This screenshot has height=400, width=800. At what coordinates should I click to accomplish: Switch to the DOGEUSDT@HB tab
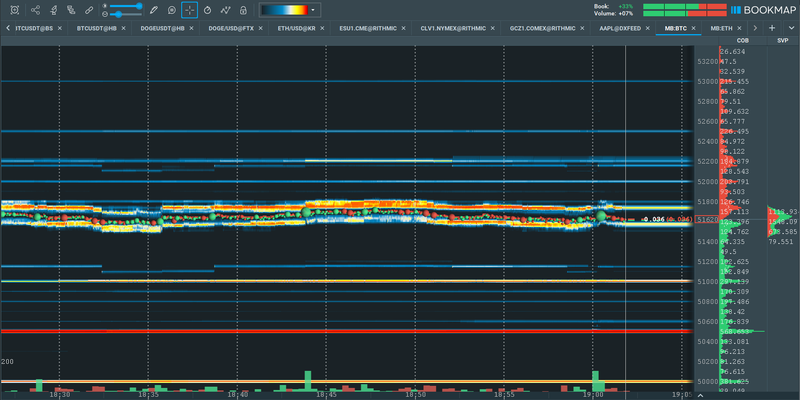(x=162, y=29)
